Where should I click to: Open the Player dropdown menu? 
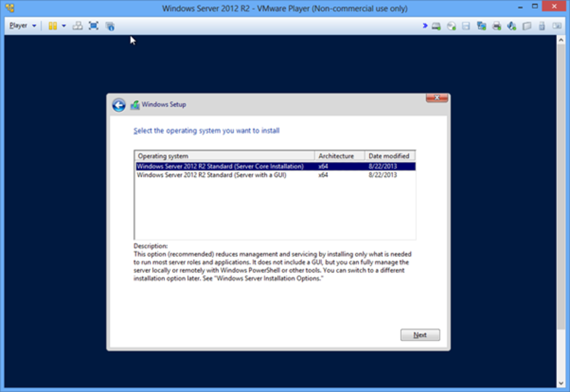[x=22, y=26]
